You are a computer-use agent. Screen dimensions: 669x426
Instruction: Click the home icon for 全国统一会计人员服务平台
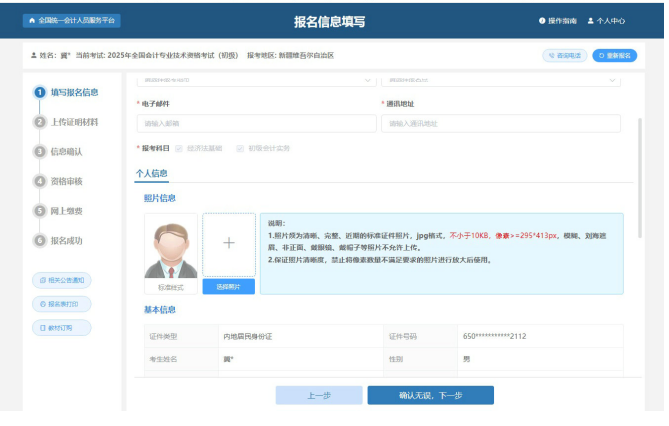[x=32, y=20]
